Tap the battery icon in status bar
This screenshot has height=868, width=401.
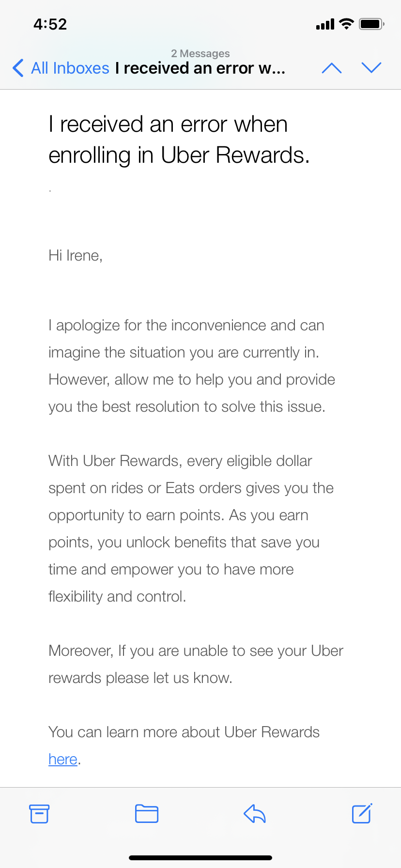pos(371,24)
